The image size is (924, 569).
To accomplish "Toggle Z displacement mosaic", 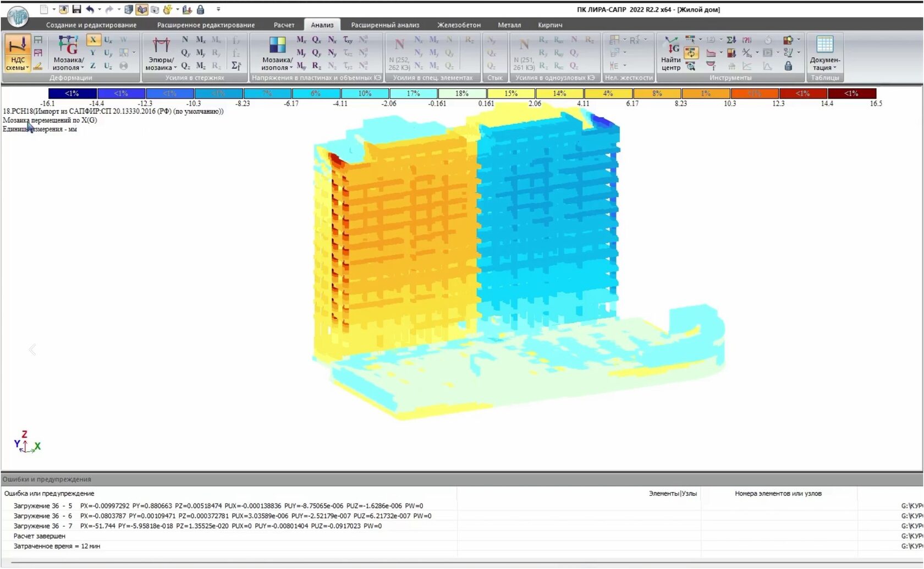I will (93, 66).
